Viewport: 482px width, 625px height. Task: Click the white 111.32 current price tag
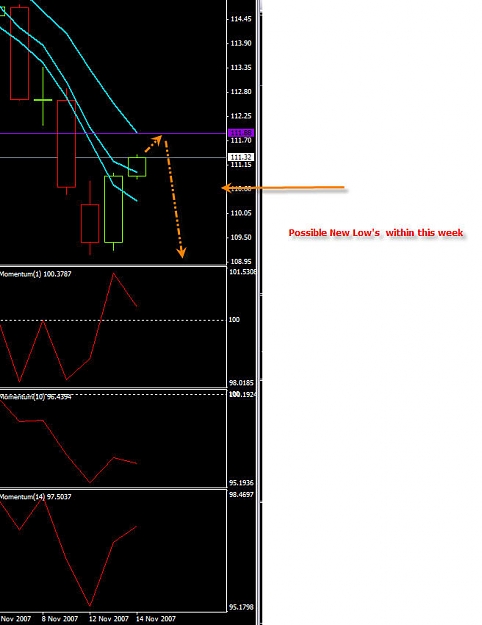(241, 157)
